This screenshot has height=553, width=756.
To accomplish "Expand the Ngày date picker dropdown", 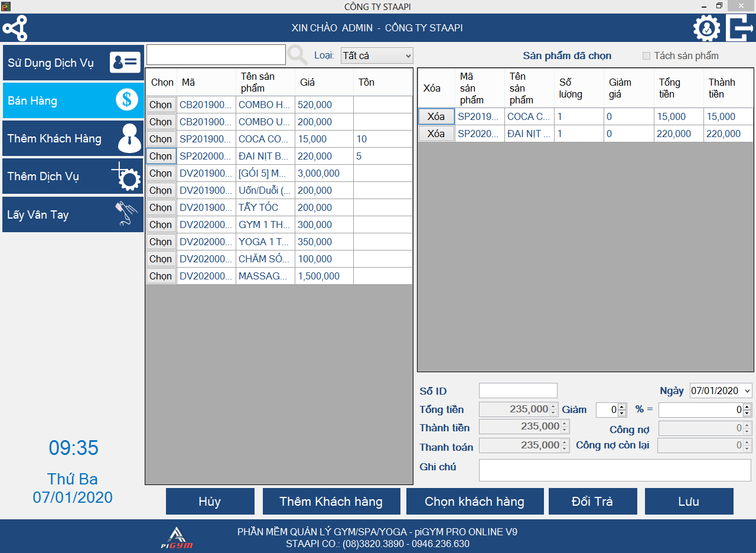I will [747, 391].
